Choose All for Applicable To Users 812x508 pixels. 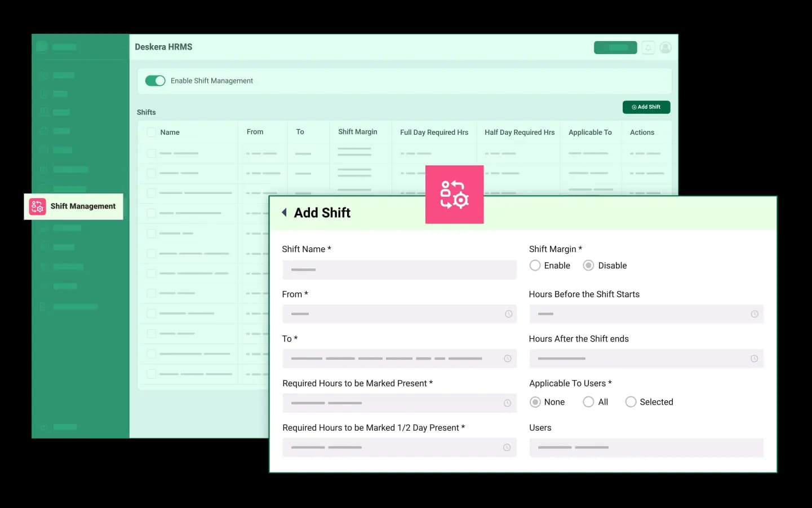[588, 402]
